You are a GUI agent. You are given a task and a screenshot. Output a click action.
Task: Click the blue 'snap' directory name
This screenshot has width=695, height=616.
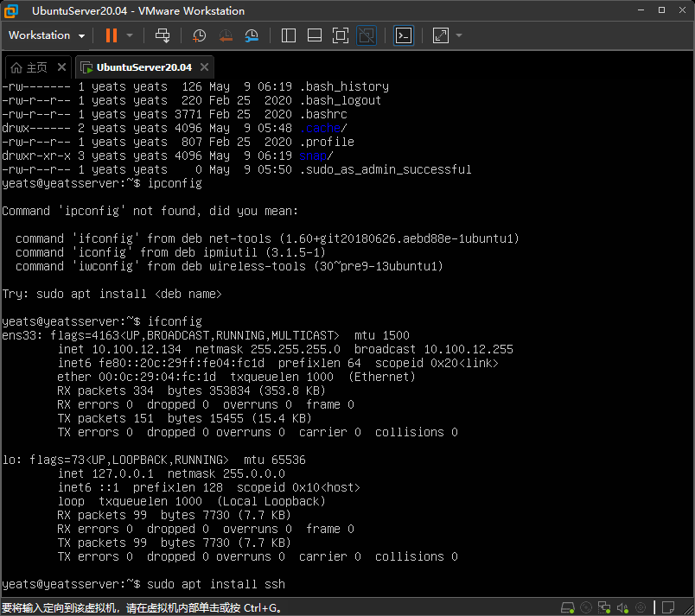click(x=313, y=156)
